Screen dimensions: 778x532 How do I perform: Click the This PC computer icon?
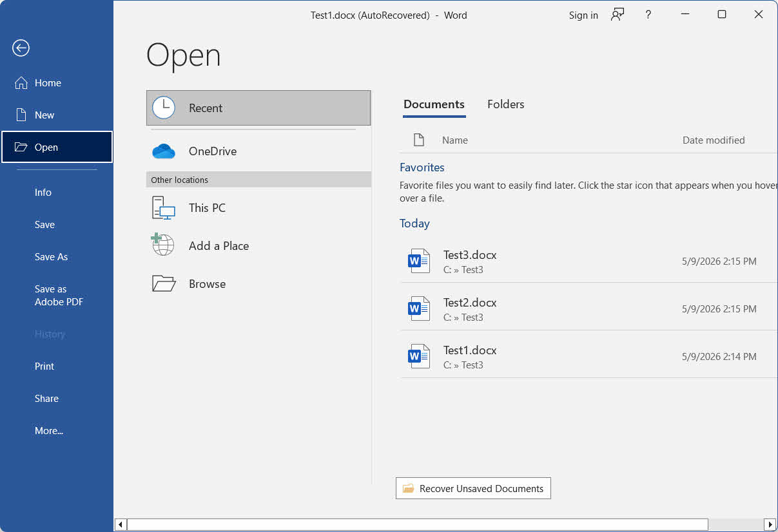pyautogui.click(x=164, y=208)
